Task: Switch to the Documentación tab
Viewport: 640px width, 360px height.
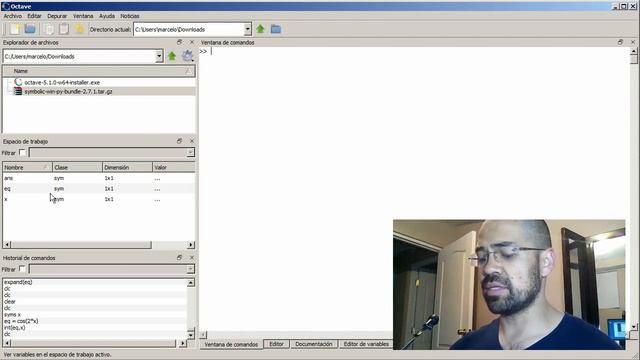Action: 313,344
